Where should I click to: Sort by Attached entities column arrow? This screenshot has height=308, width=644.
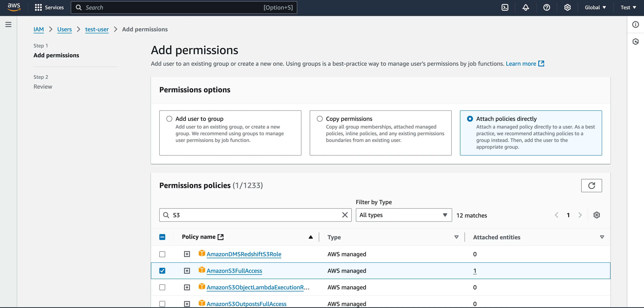(602, 237)
